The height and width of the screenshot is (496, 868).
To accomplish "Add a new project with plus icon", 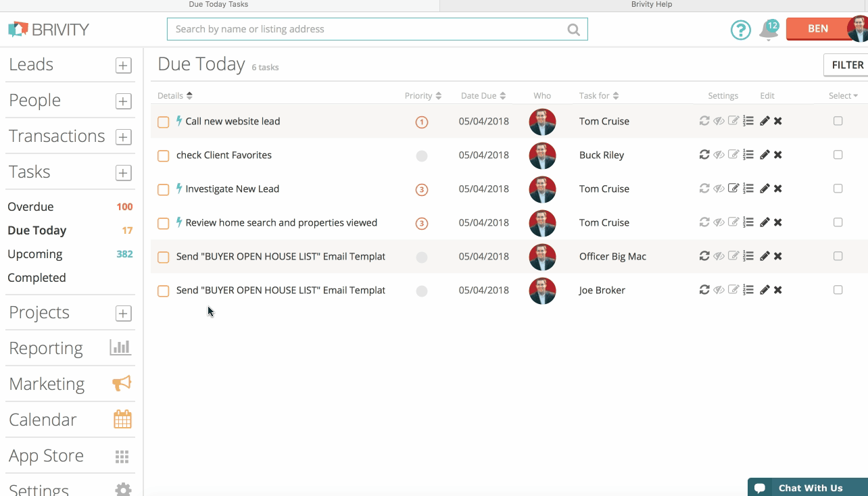I will pyautogui.click(x=123, y=314).
